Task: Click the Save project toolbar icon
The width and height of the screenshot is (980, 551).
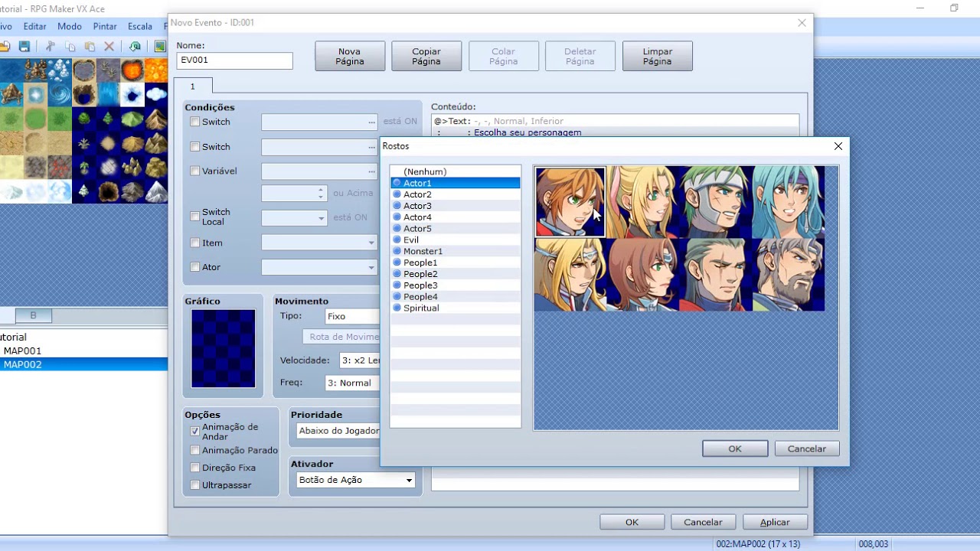Action: (x=24, y=47)
